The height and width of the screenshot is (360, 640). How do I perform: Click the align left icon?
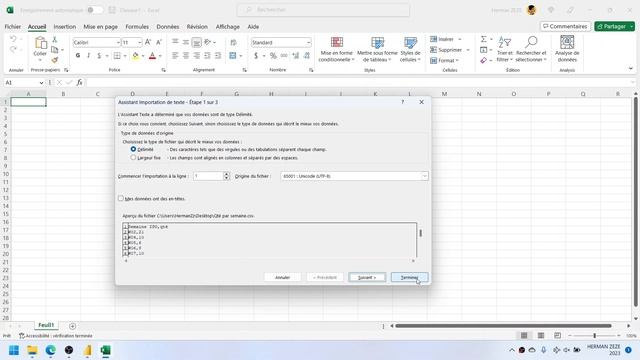click(175, 56)
